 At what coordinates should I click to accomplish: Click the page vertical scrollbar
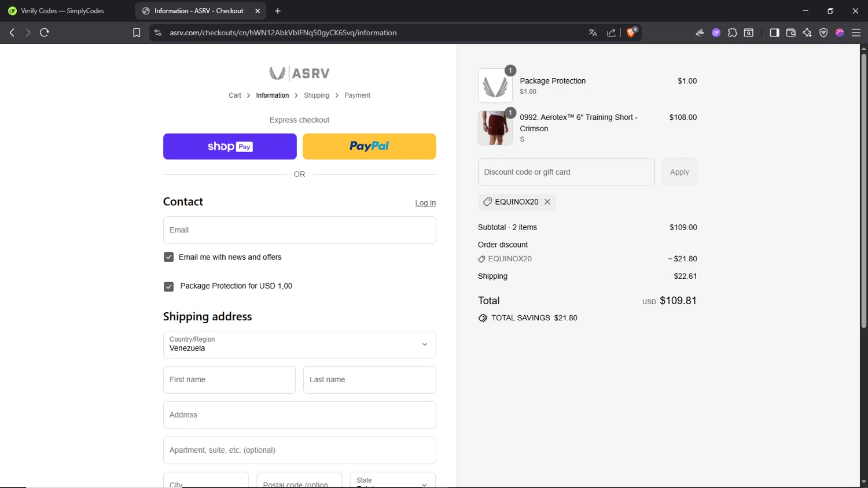[863, 191]
